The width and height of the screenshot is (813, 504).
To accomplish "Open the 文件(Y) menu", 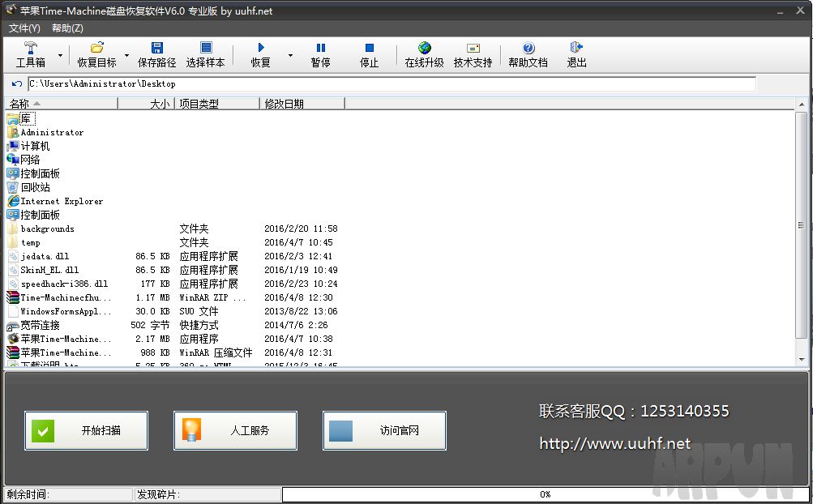I will (24, 28).
